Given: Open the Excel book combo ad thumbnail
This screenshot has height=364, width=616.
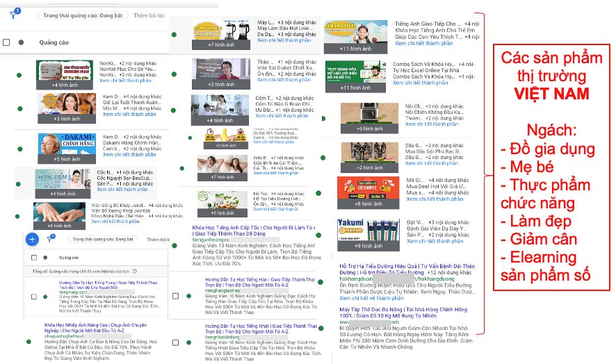Looking at the screenshot, I should tap(355, 76).
